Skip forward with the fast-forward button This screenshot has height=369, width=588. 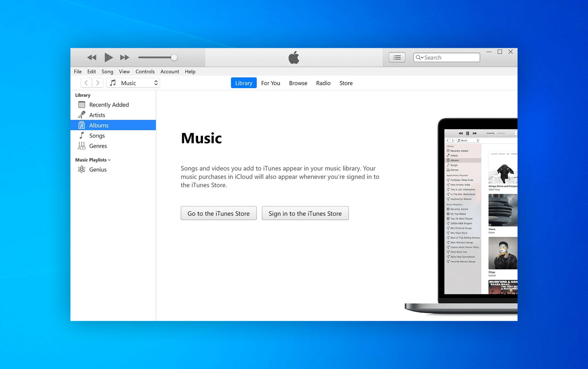point(124,57)
